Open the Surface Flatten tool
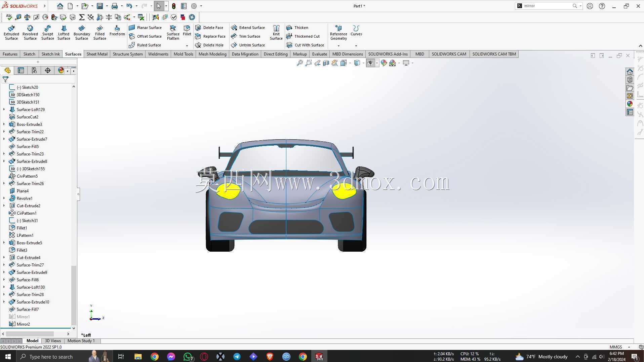Viewport: 644px width, 362px height. [x=173, y=33]
